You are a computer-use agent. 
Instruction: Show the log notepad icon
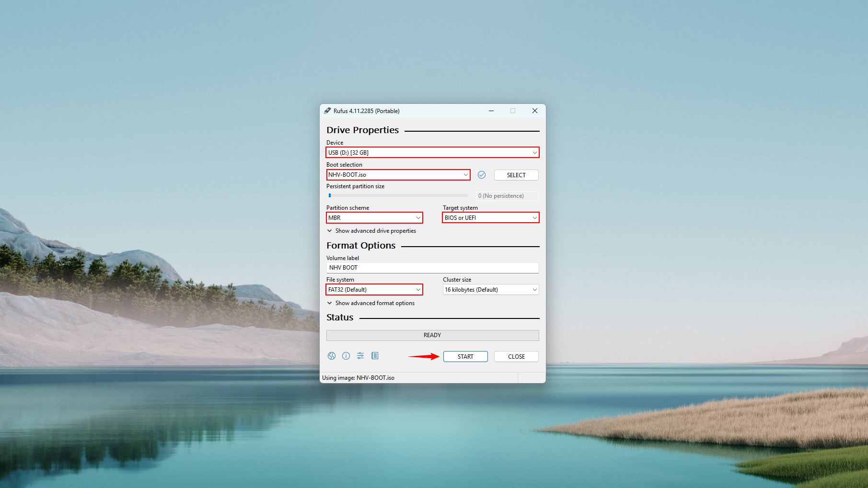click(x=375, y=356)
